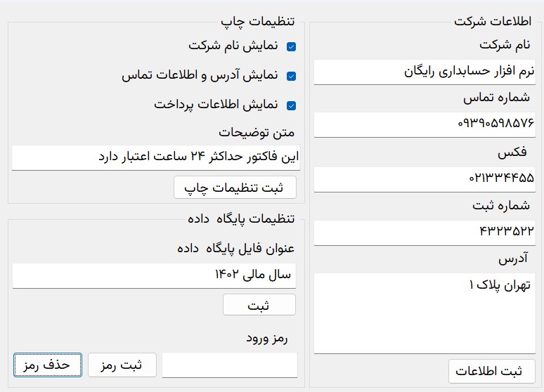
Task: Click the 'ثبت' button under database title
Action: tap(259, 305)
